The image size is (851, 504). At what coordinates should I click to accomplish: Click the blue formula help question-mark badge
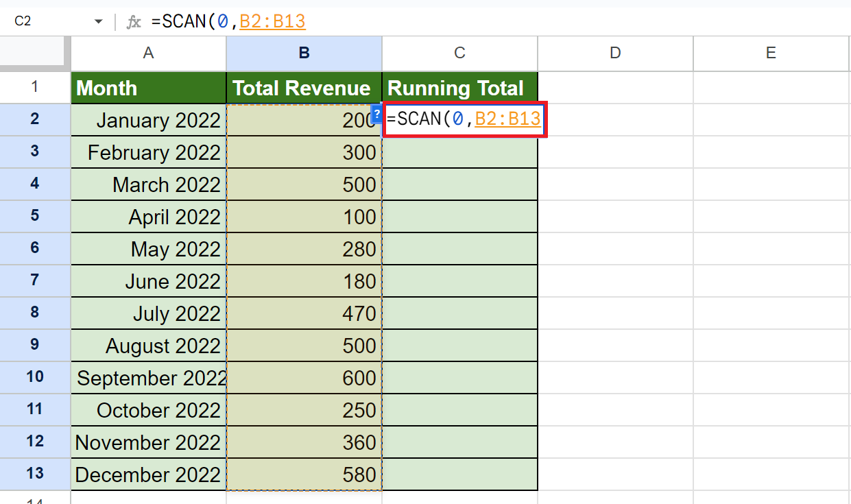tap(376, 112)
